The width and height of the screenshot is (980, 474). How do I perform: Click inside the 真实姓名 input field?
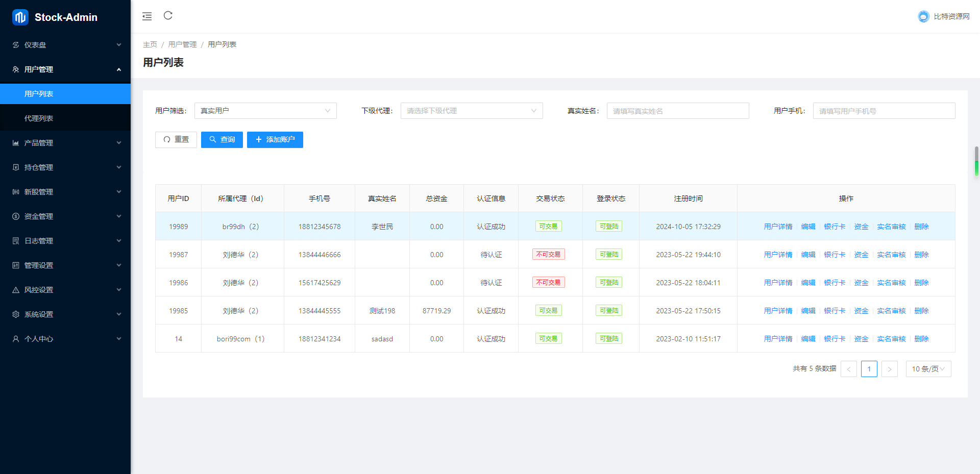(x=677, y=110)
